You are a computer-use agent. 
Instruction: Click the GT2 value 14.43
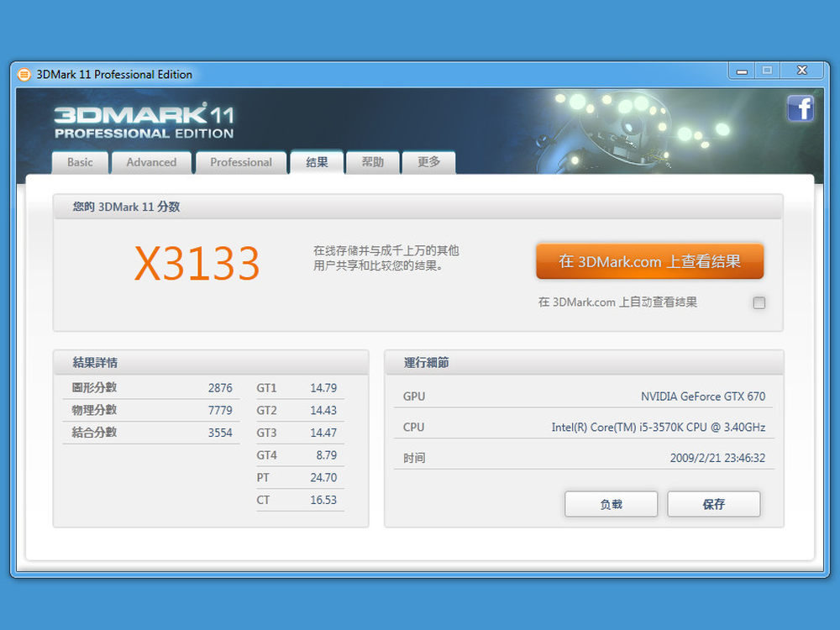click(x=323, y=411)
